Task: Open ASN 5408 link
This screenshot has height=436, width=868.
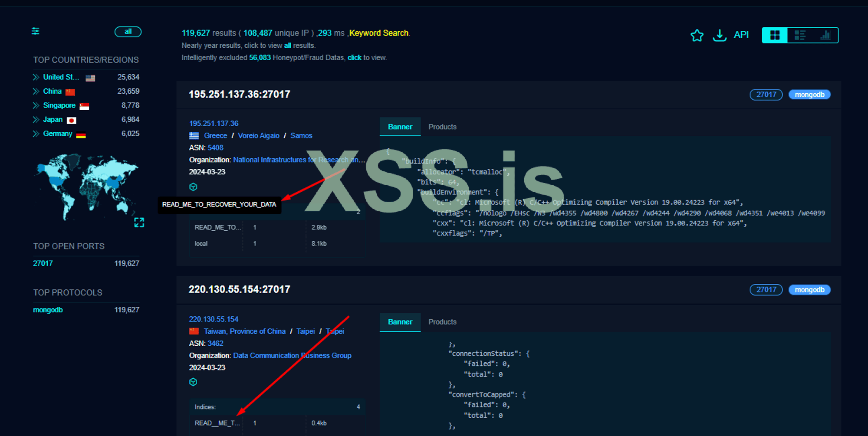Action: [x=215, y=148]
